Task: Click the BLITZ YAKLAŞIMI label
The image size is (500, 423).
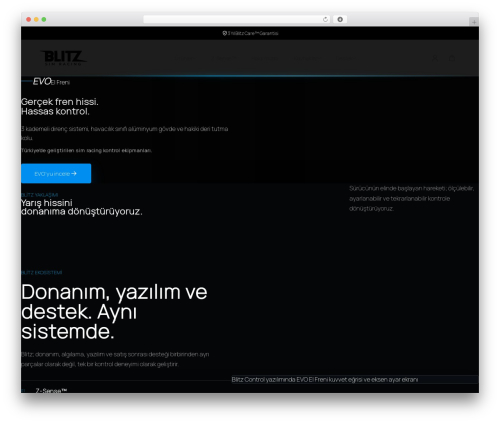Action: tap(40, 195)
